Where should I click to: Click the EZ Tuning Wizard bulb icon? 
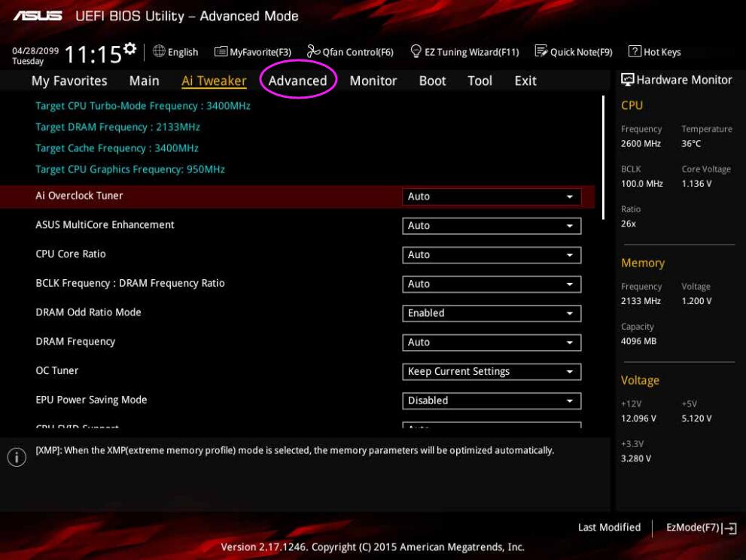click(x=416, y=51)
